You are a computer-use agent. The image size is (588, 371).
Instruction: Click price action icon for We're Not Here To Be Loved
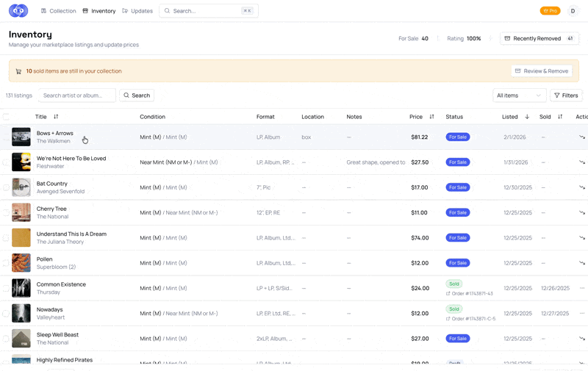coord(582,162)
